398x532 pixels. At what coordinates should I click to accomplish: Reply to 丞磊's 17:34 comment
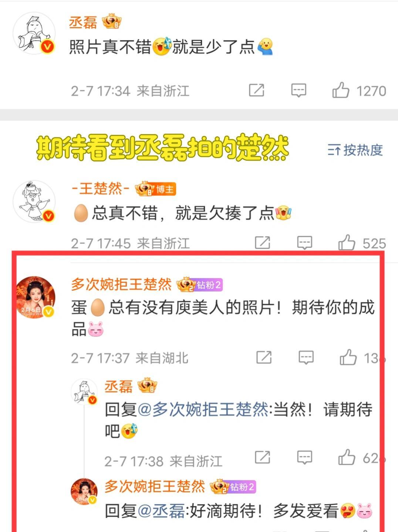click(x=298, y=90)
